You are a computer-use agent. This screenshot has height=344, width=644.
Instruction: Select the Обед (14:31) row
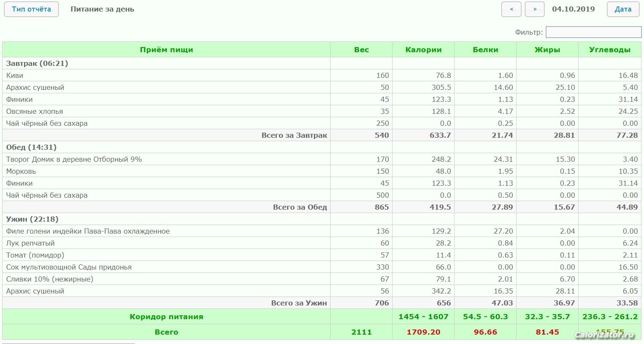click(322, 147)
